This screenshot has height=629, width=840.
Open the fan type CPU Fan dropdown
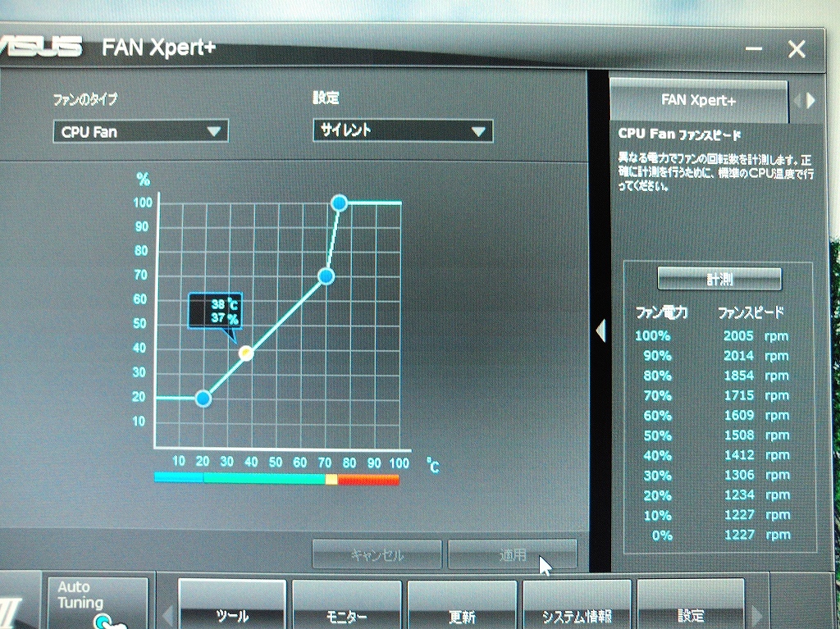(x=141, y=131)
